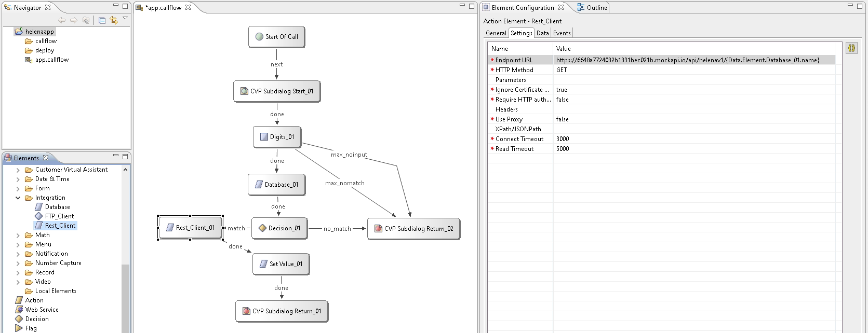The width and height of the screenshot is (868, 333).
Task: Select the Decision_01 node
Action: click(279, 228)
